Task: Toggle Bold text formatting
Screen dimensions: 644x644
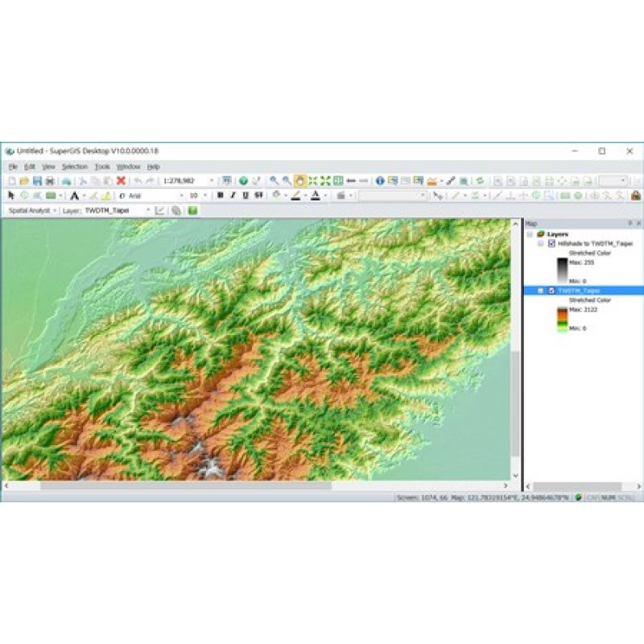Action: [221, 196]
